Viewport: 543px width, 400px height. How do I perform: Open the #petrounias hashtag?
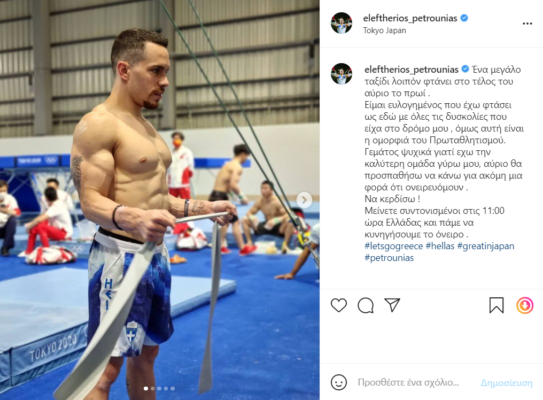tap(389, 258)
